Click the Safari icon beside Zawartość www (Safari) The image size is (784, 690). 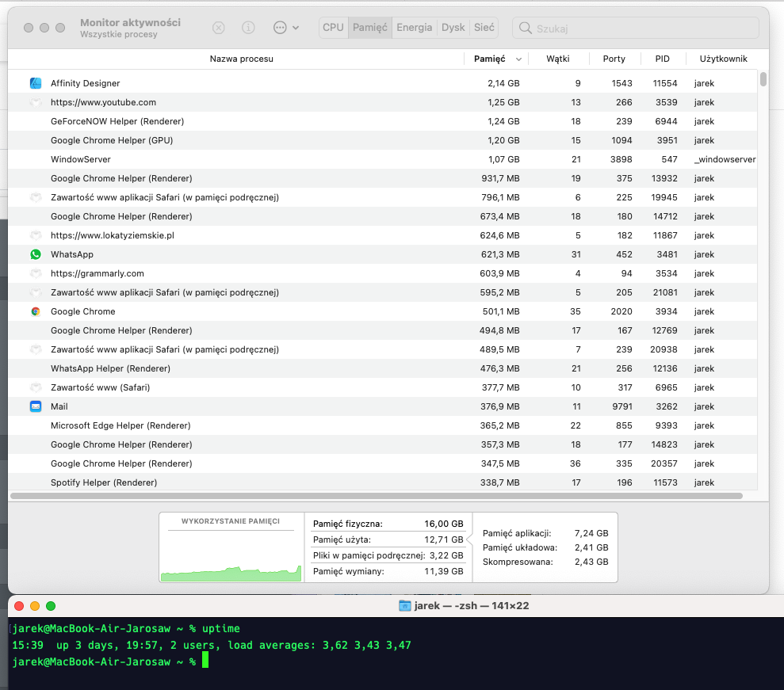(36, 387)
